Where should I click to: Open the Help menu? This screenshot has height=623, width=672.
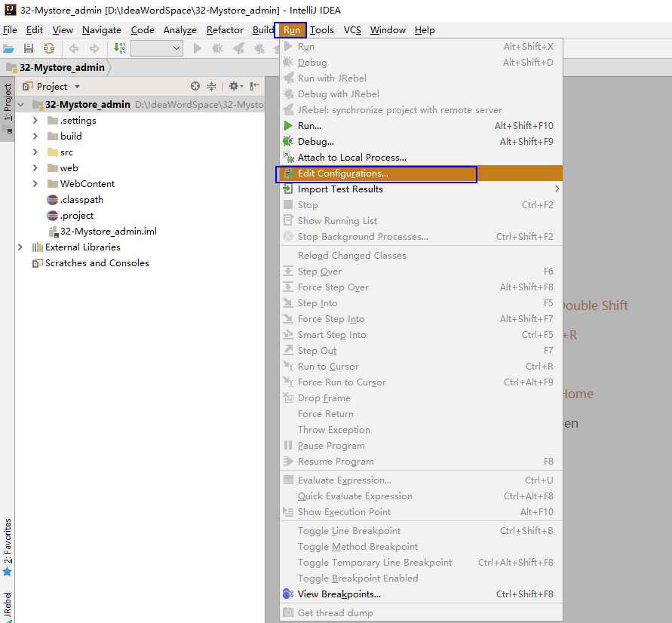425,30
